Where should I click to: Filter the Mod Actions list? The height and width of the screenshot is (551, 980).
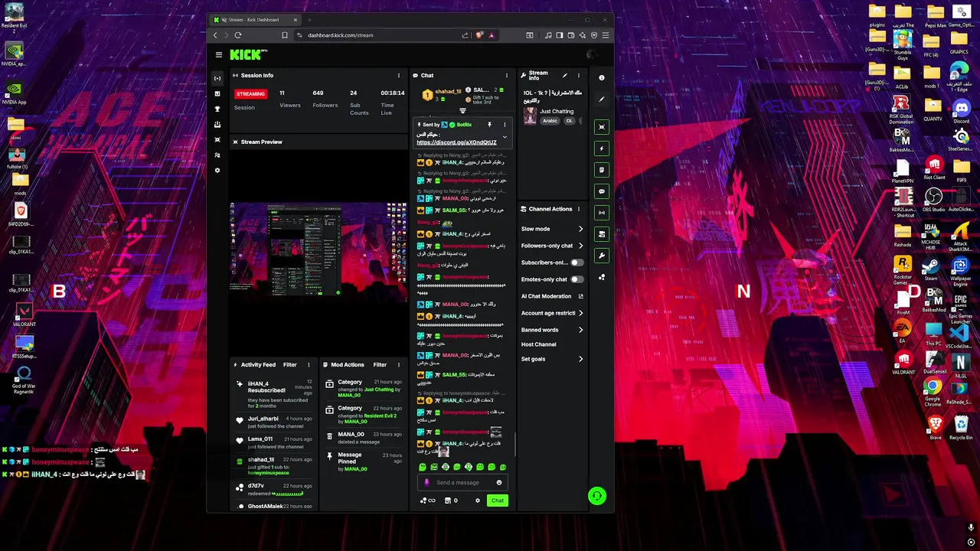click(x=380, y=365)
